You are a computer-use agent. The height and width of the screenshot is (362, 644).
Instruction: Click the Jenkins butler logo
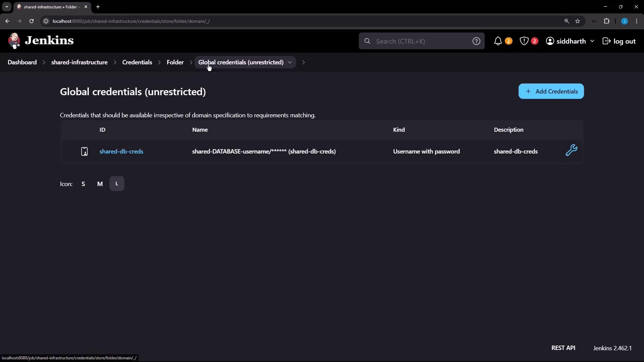pyautogui.click(x=14, y=41)
